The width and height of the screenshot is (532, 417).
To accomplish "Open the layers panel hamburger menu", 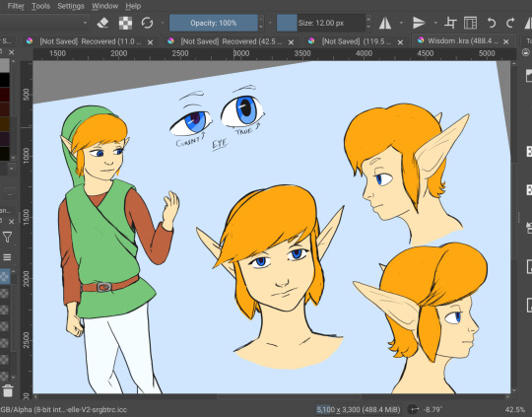I will coord(7,257).
